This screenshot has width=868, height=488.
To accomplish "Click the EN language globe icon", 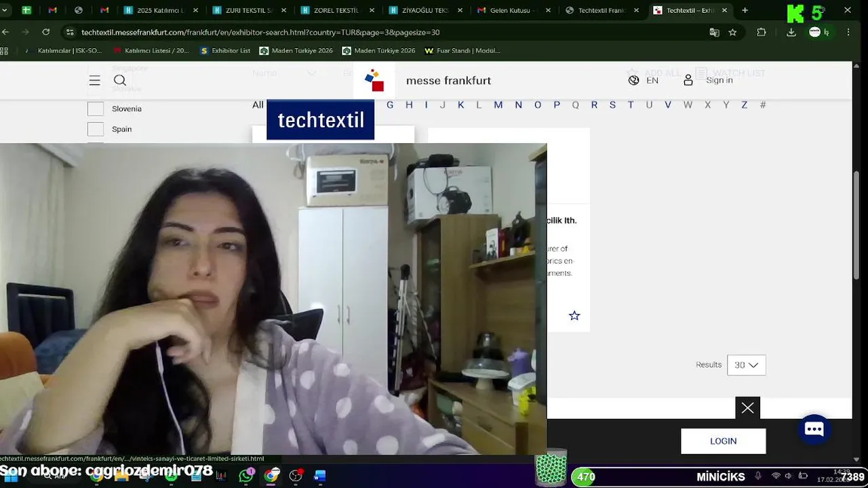I will pyautogui.click(x=633, y=80).
